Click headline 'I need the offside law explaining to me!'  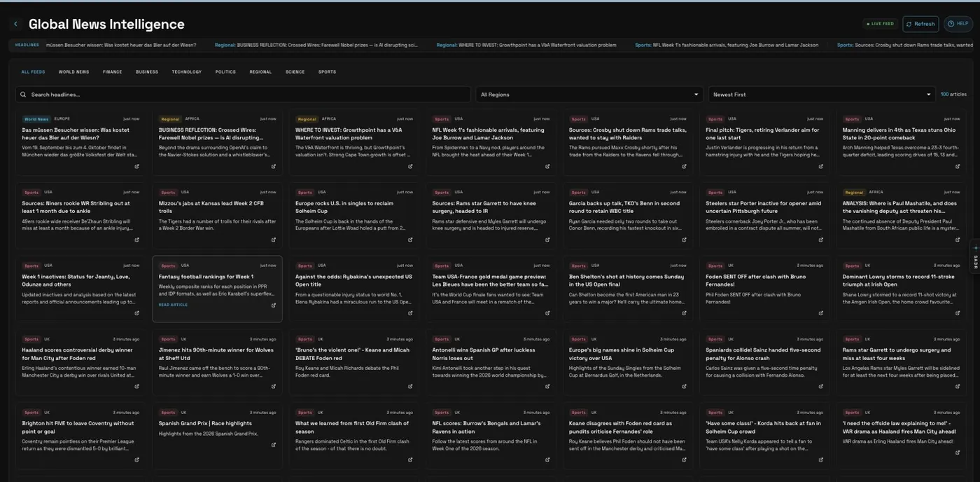pyautogui.click(x=899, y=427)
